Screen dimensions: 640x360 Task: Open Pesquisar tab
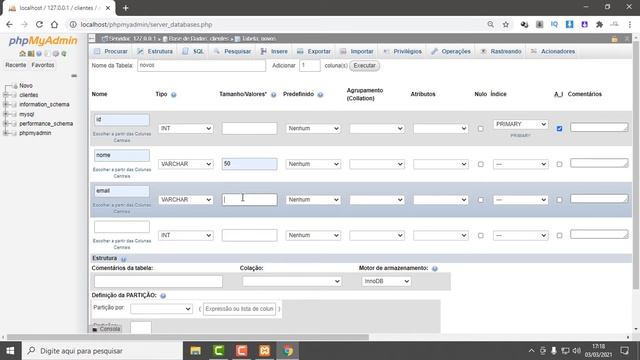click(232, 51)
